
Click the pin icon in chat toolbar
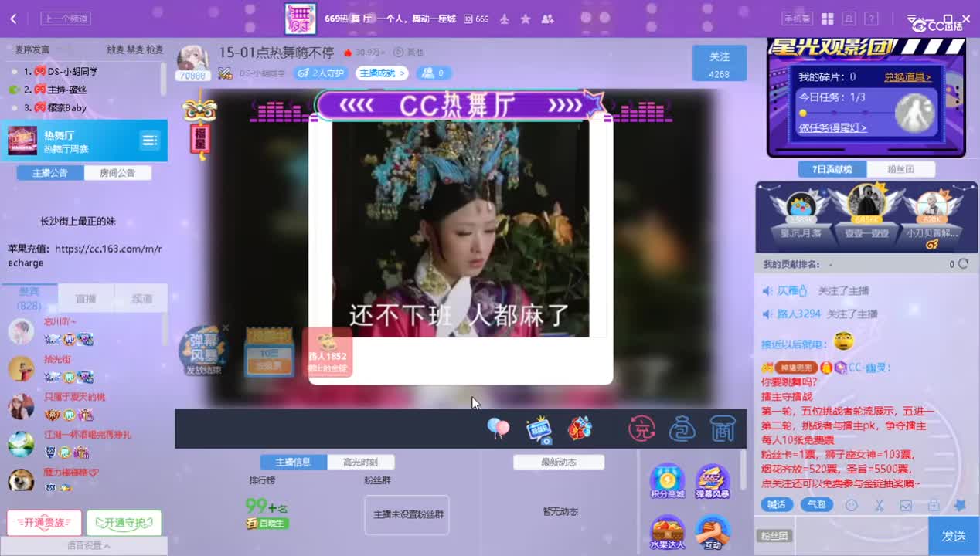961,505
